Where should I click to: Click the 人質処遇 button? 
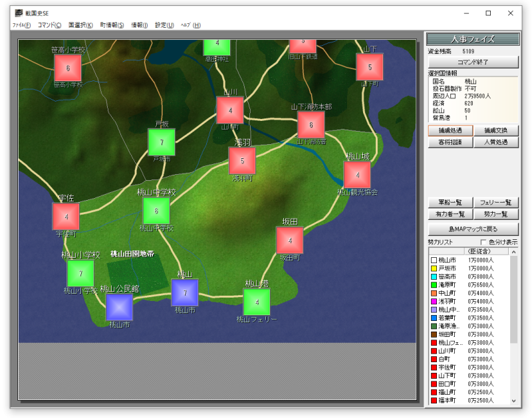pos(495,142)
